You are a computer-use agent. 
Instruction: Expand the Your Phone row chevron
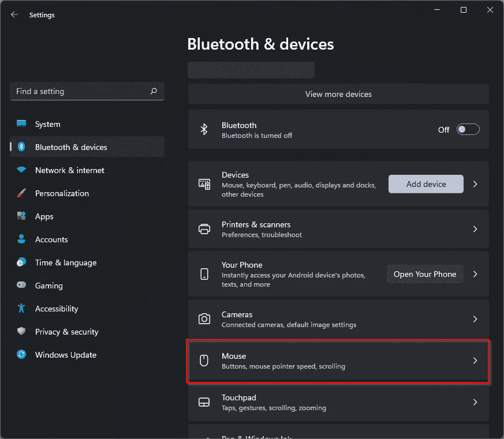(475, 274)
